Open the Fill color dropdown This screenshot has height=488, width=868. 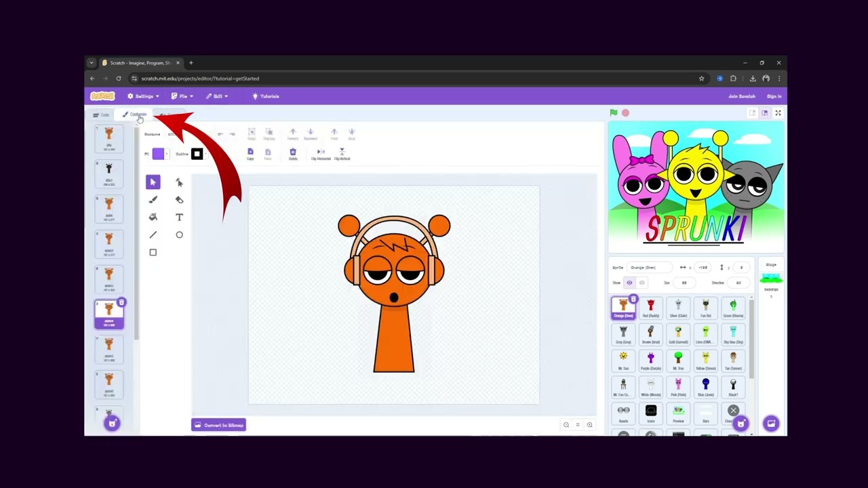click(x=167, y=155)
